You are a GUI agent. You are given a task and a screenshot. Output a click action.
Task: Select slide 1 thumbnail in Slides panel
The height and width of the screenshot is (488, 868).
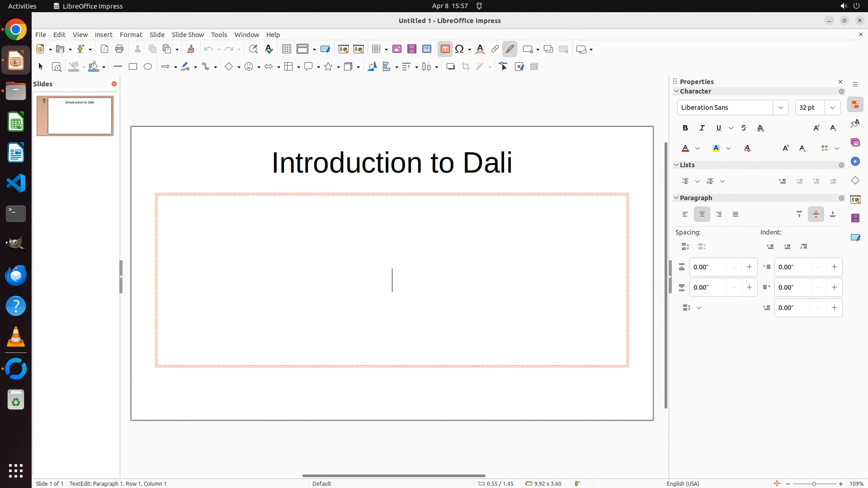tap(80, 116)
